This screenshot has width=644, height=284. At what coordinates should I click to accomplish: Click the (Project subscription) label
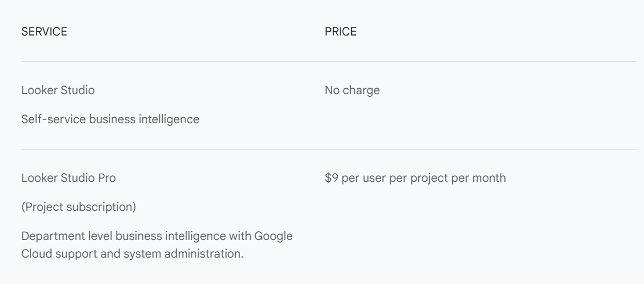[78, 207]
